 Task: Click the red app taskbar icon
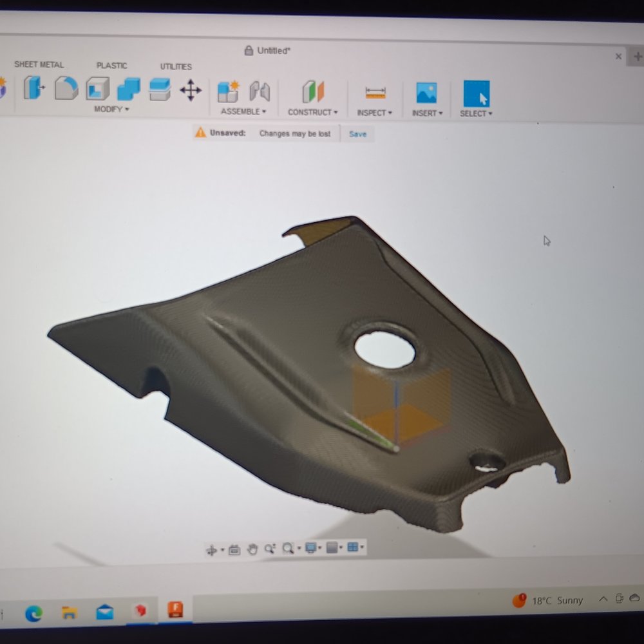coord(140,611)
